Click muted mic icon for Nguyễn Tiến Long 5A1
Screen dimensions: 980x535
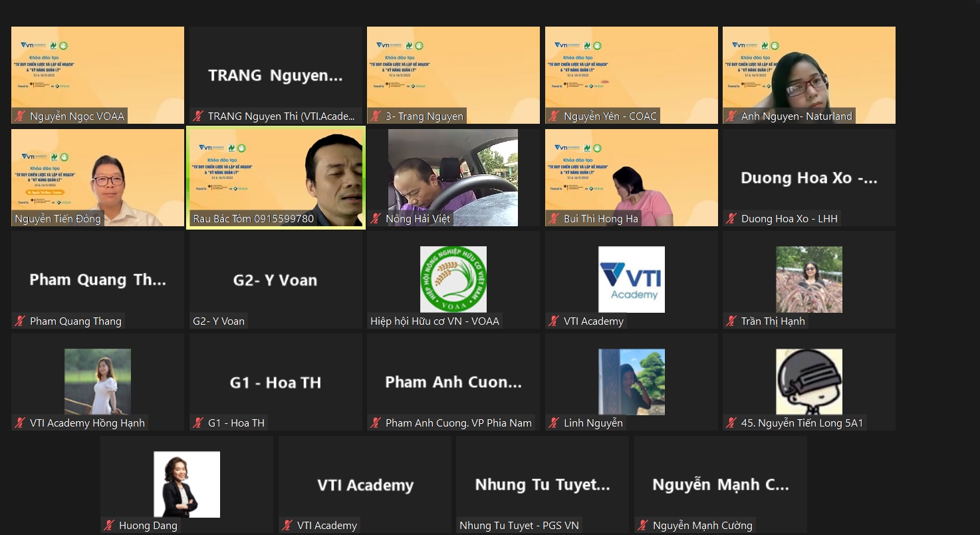point(732,423)
